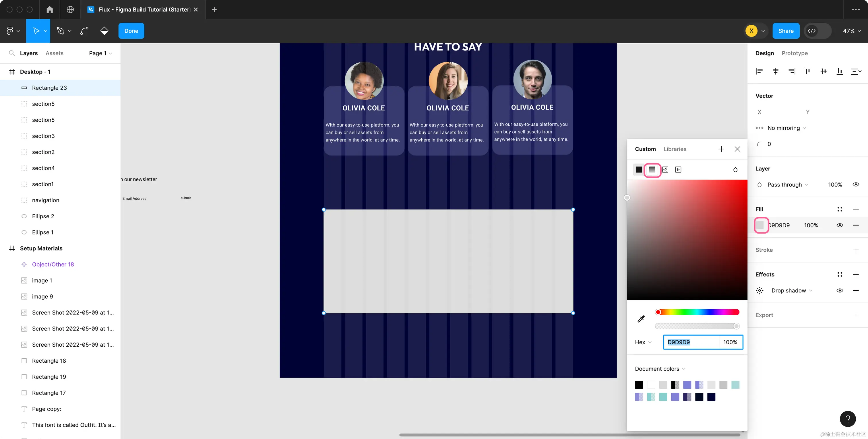
Task: Select the Paint bucket tool
Action: 104,31
